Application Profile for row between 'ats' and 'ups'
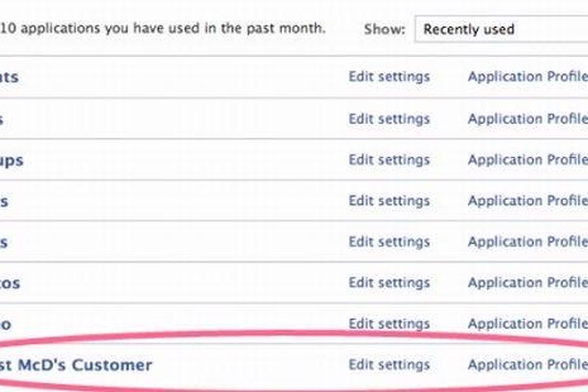Image resolution: width=588 pixels, height=392 pixels. [527, 119]
